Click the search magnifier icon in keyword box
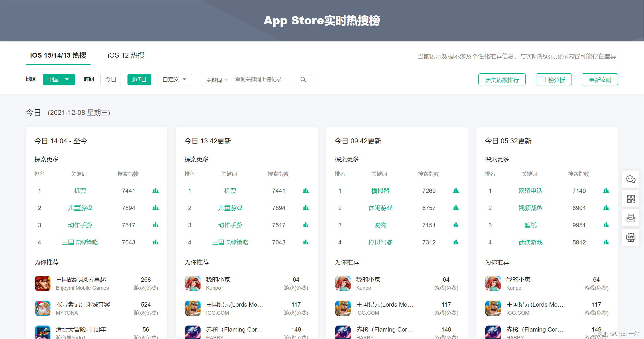 tap(303, 80)
